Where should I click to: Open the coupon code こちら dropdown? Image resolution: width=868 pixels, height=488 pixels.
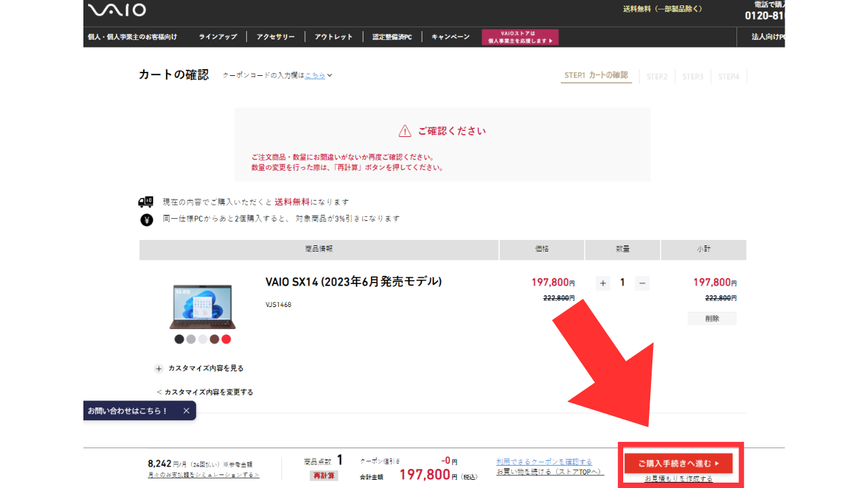pos(318,75)
